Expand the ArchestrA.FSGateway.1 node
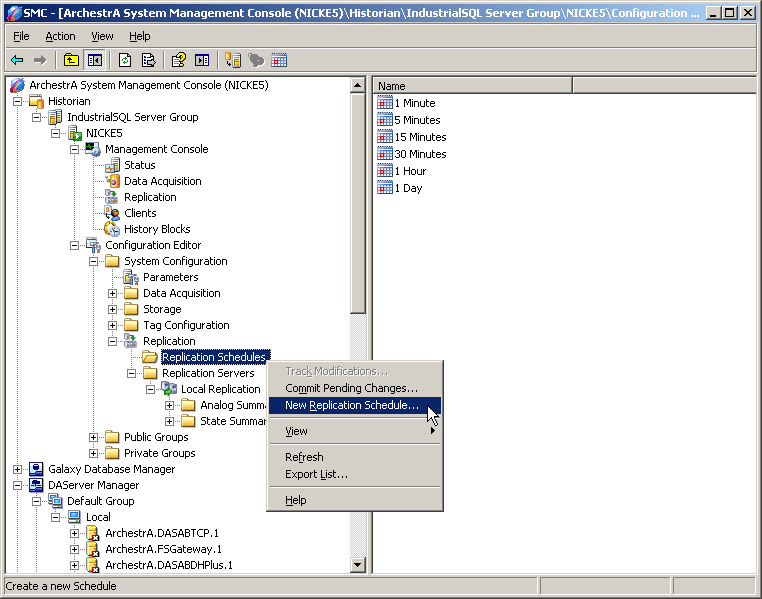This screenshot has height=599, width=762. [x=74, y=549]
